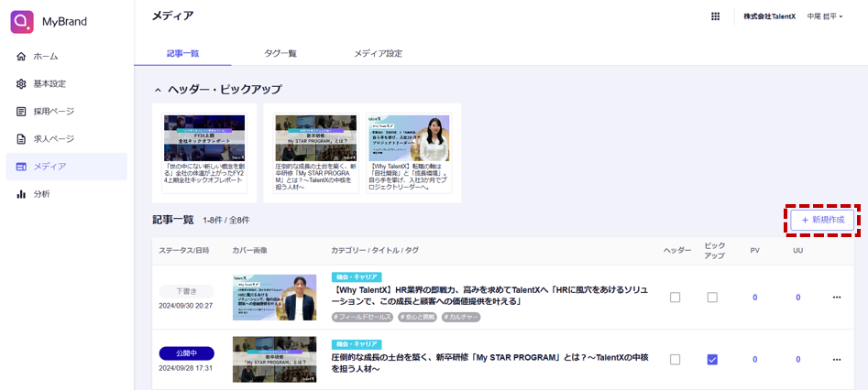Uncheck ピックアップ for the 公開中 article
The height and width of the screenshot is (390, 868).
(712, 360)
